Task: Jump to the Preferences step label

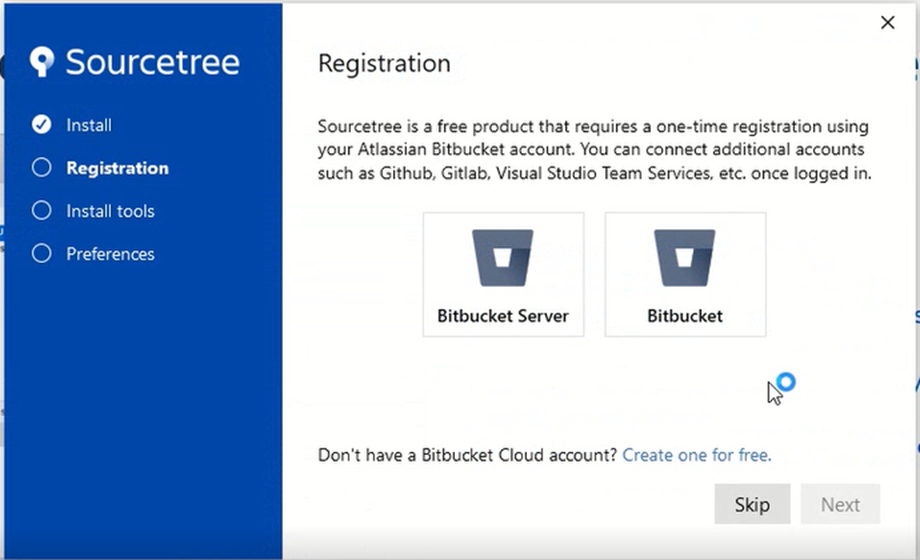Action: 110,254
